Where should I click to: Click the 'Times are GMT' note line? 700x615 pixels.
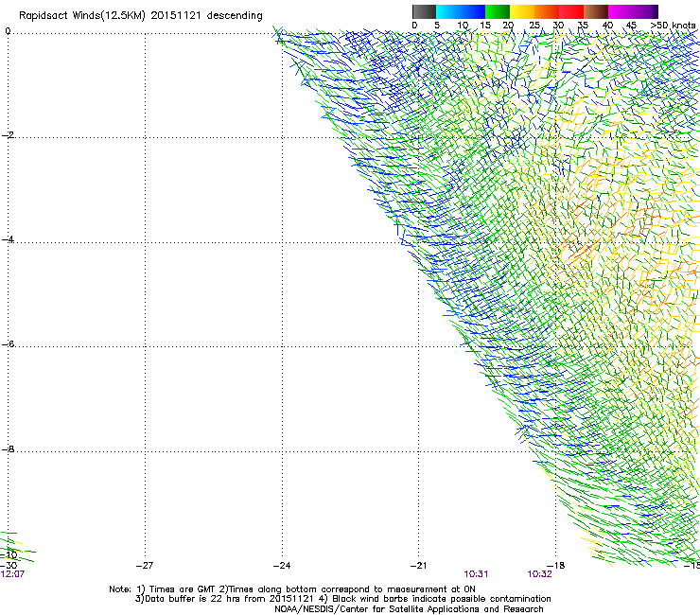(292, 589)
